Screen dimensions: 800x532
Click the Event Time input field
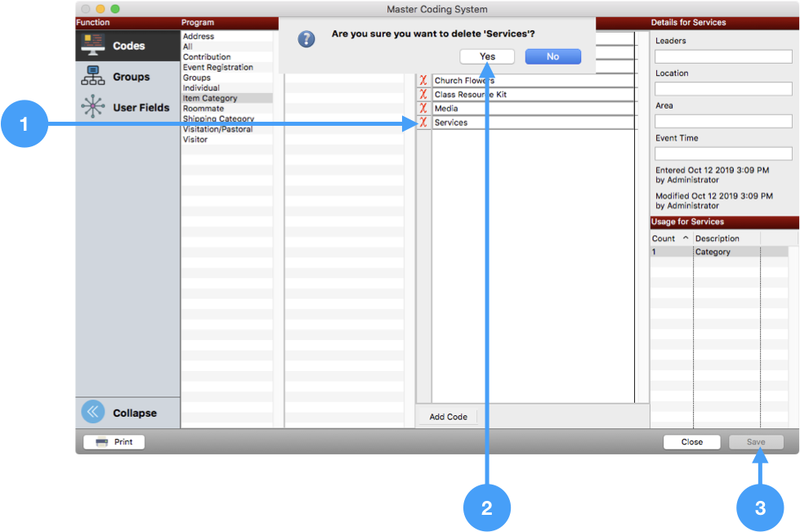coord(723,154)
